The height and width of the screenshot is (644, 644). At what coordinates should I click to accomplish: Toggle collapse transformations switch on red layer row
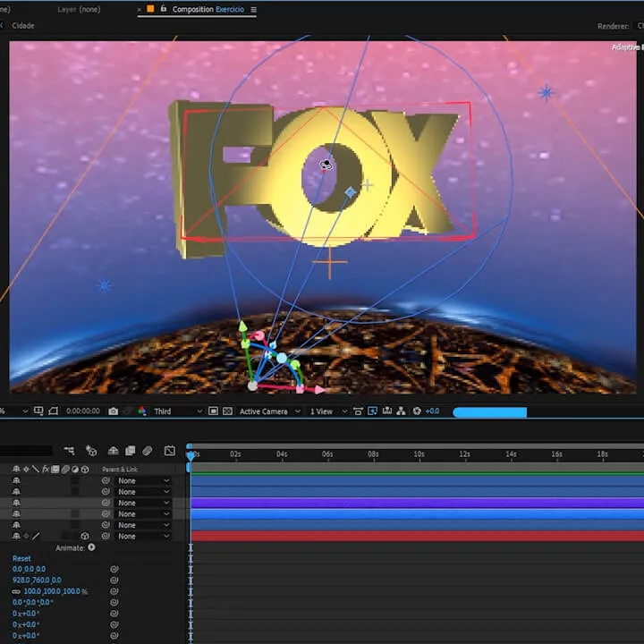(x=26, y=536)
